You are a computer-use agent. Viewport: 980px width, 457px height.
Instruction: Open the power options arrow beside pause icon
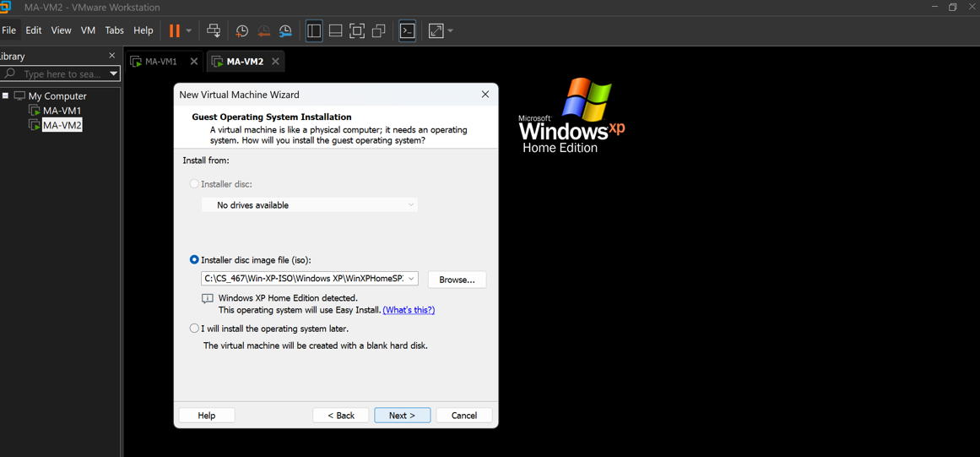189,30
